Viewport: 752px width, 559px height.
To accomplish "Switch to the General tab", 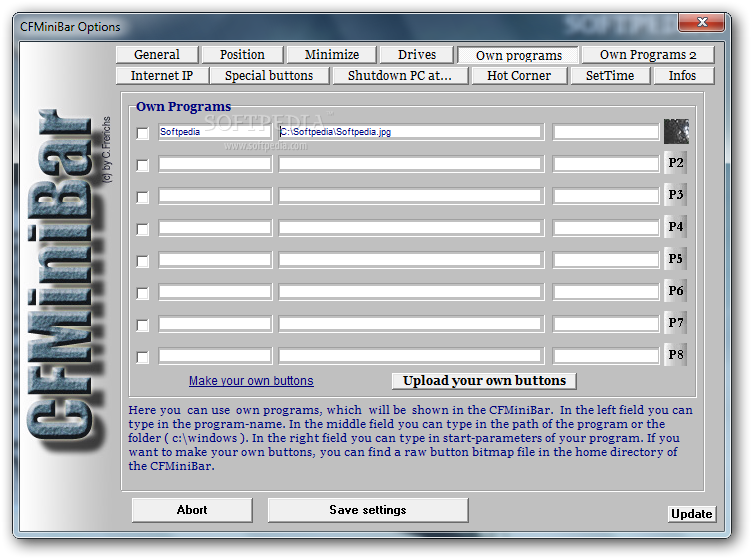I will [x=157, y=55].
